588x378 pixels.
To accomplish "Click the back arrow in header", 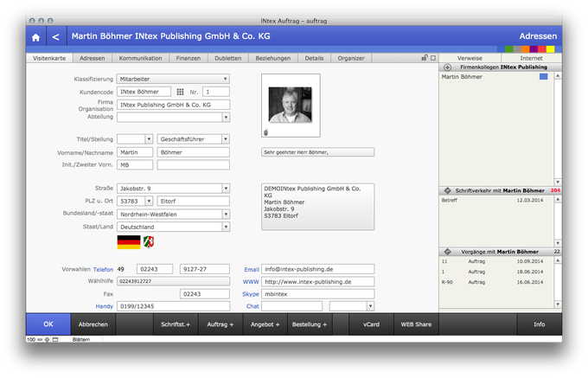I will 56,36.
